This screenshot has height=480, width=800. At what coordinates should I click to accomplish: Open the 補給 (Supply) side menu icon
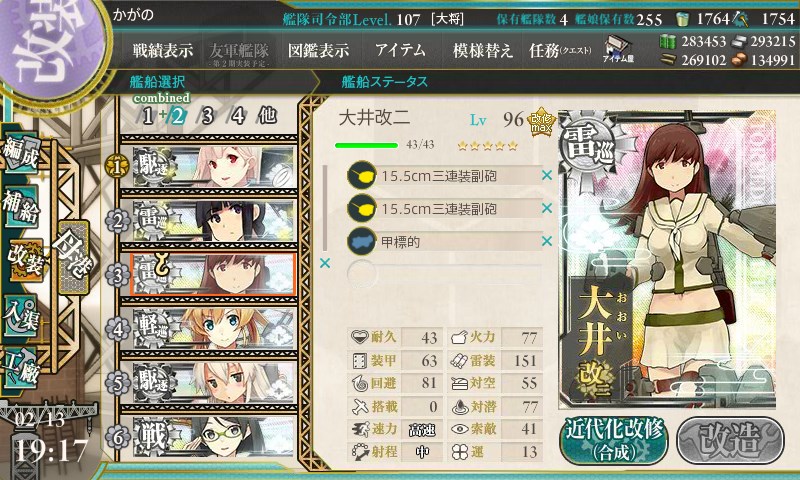(x=21, y=207)
